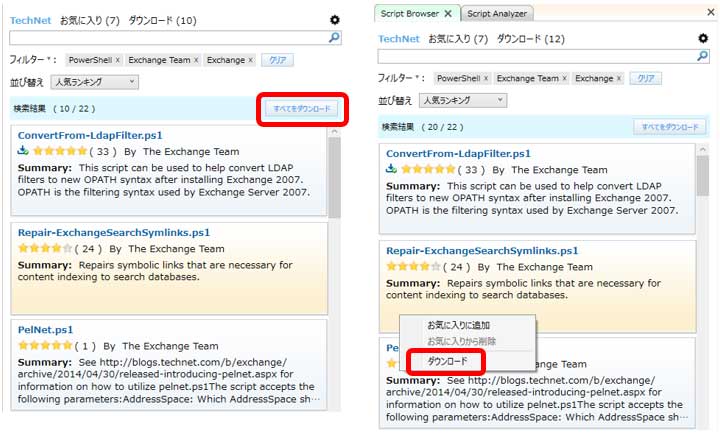Click 検索結果 ( 10 / 22 ) count text
The height and width of the screenshot is (435, 720).
coord(54,109)
